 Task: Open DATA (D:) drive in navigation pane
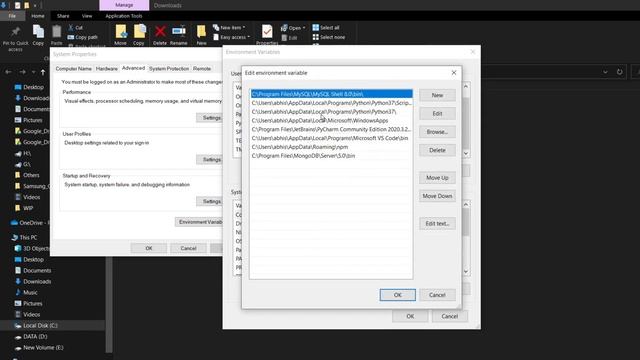pos(35,337)
